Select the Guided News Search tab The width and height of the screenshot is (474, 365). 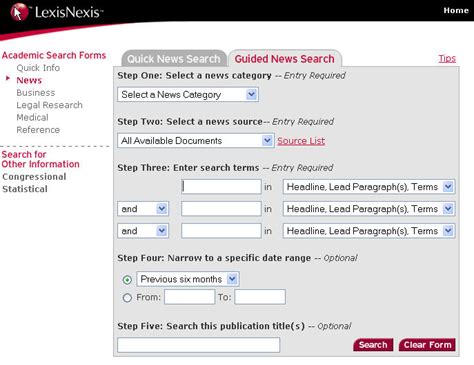[284, 59]
